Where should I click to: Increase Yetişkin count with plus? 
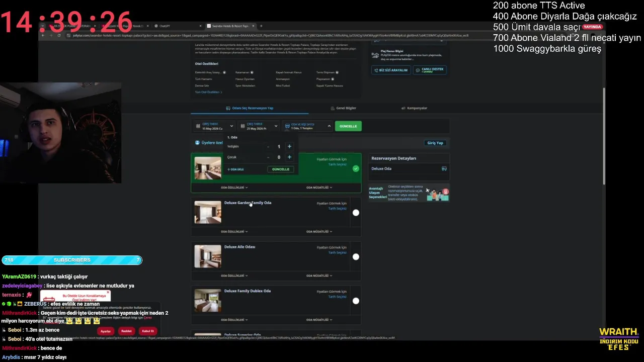[x=289, y=146]
